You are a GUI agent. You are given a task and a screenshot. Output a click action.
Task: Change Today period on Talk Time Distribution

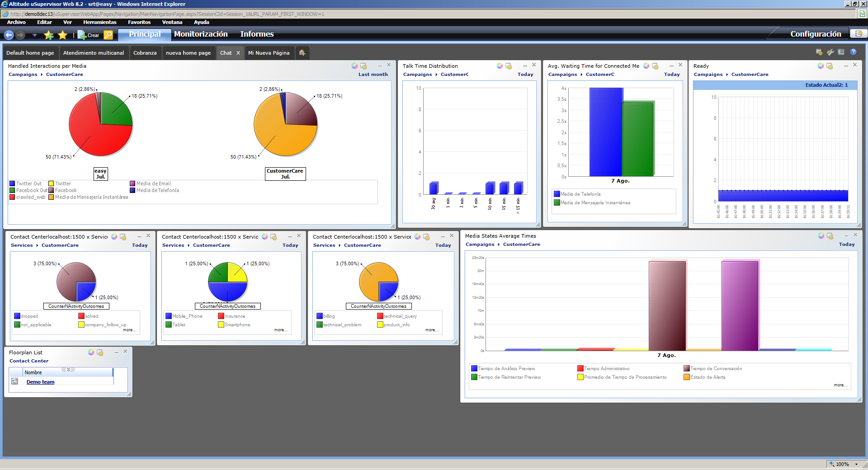pos(525,75)
